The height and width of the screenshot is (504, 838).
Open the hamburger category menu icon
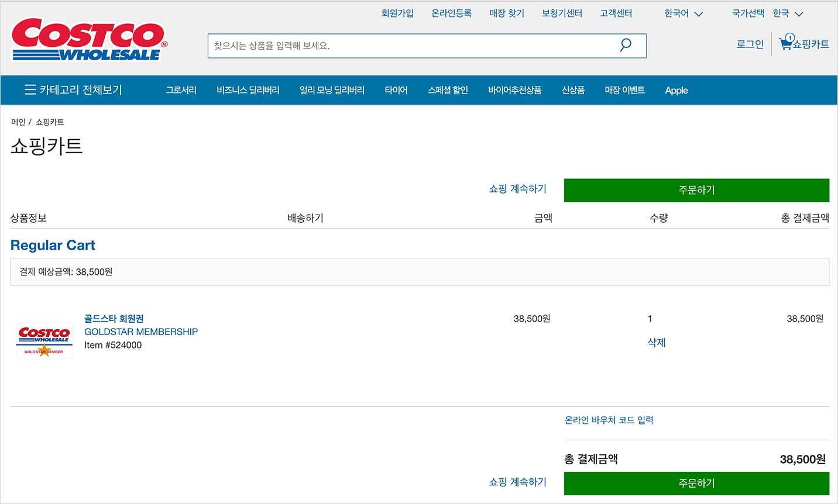30,90
